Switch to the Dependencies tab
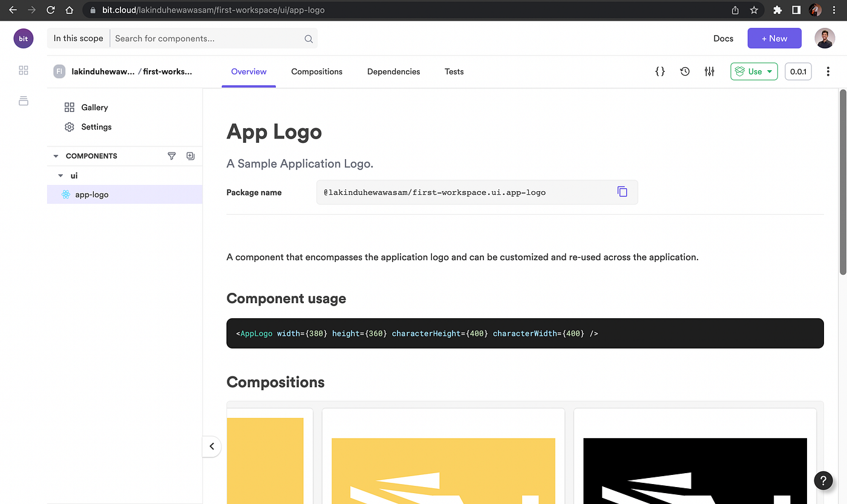Image resolution: width=847 pixels, height=504 pixels. [x=394, y=71]
